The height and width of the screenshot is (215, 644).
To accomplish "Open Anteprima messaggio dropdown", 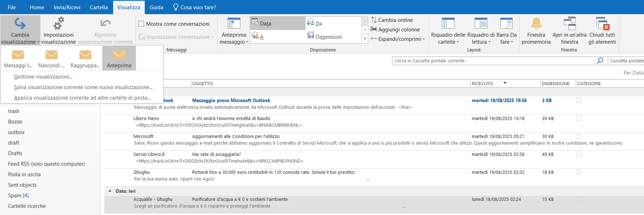I will pos(234,31).
